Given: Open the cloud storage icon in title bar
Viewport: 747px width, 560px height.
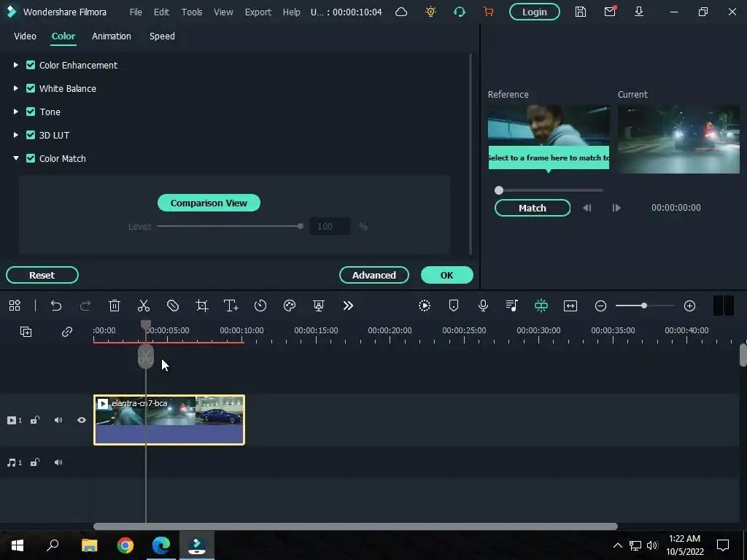Looking at the screenshot, I should pyautogui.click(x=401, y=12).
